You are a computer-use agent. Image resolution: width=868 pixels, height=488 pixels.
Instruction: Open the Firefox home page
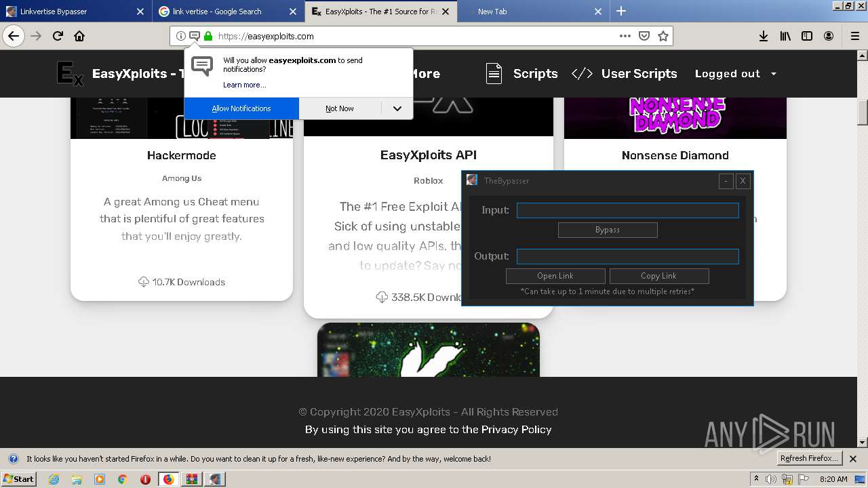(x=79, y=36)
